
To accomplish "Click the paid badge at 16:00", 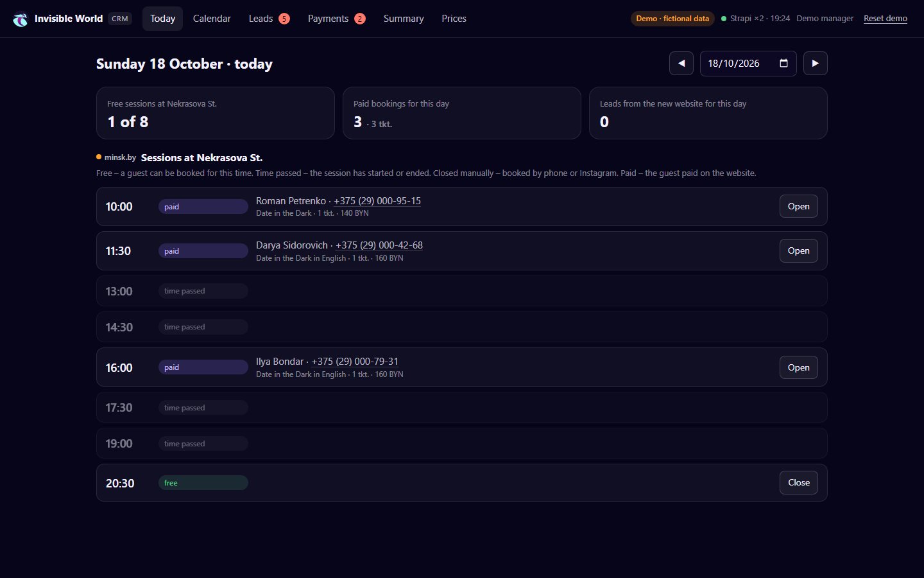I will click(203, 367).
